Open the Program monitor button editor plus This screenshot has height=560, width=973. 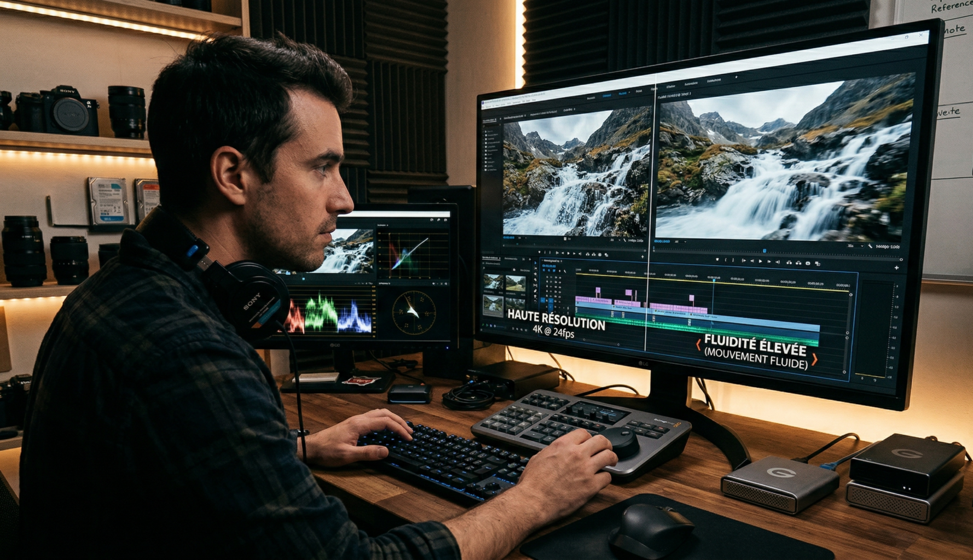(x=896, y=267)
